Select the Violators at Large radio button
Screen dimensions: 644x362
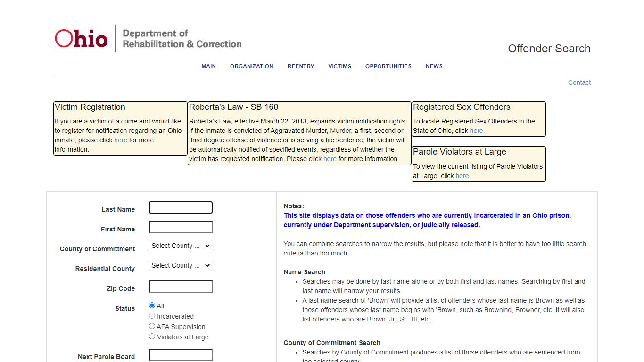(x=152, y=337)
